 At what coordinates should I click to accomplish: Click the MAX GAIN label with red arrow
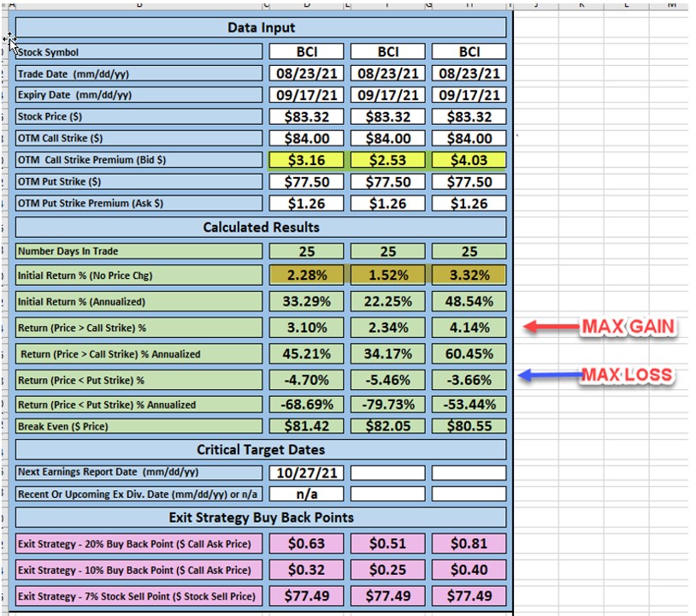(627, 326)
